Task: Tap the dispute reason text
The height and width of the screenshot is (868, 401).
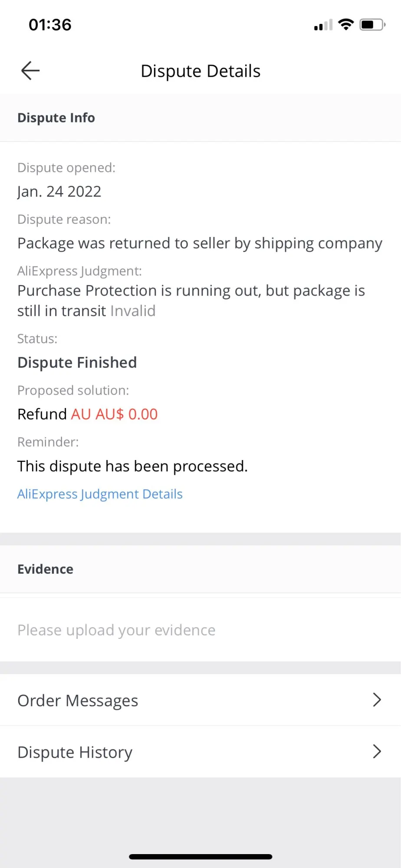Action: point(200,243)
